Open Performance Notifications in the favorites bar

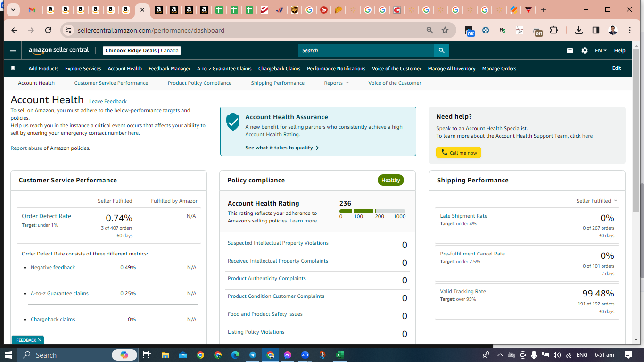336,68
